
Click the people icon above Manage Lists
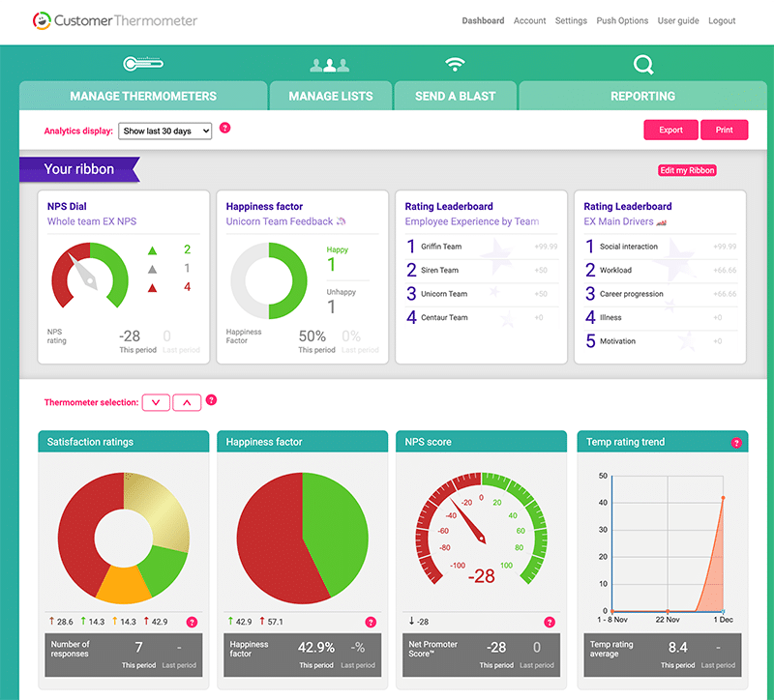(329, 66)
